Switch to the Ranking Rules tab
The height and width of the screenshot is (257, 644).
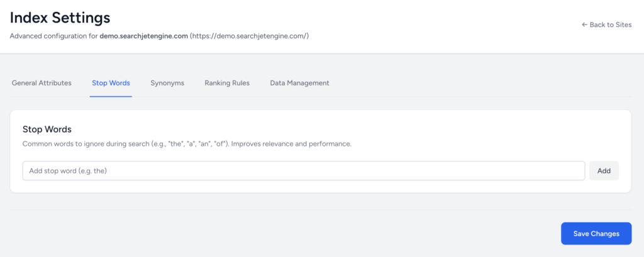[227, 83]
